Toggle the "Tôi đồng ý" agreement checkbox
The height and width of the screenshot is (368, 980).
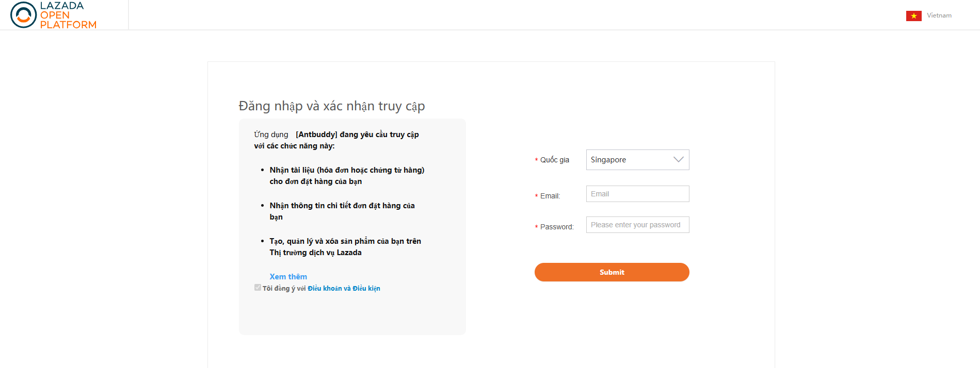pyautogui.click(x=258, y=288)
